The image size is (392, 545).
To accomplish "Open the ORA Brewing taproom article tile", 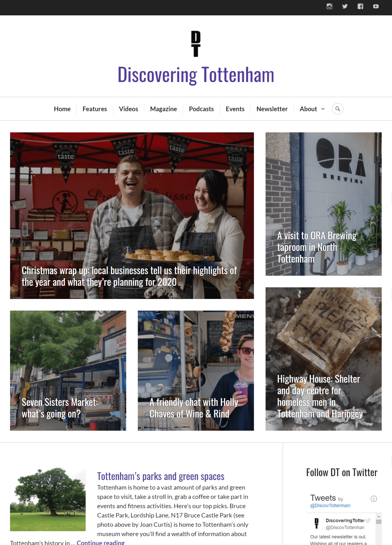I will point(323,204).
